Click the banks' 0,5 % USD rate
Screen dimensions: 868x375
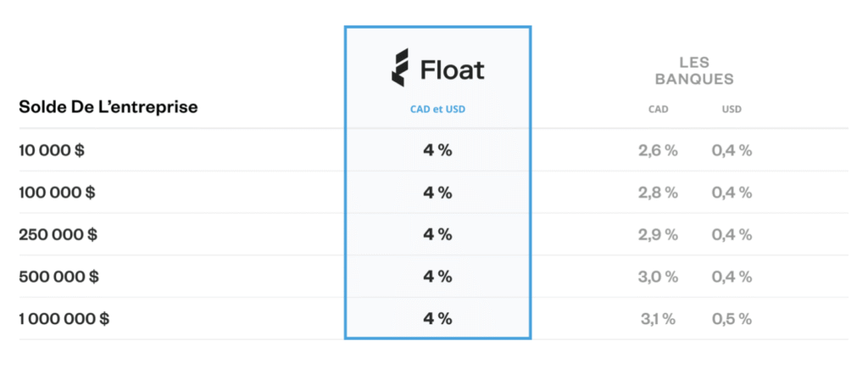732,319
